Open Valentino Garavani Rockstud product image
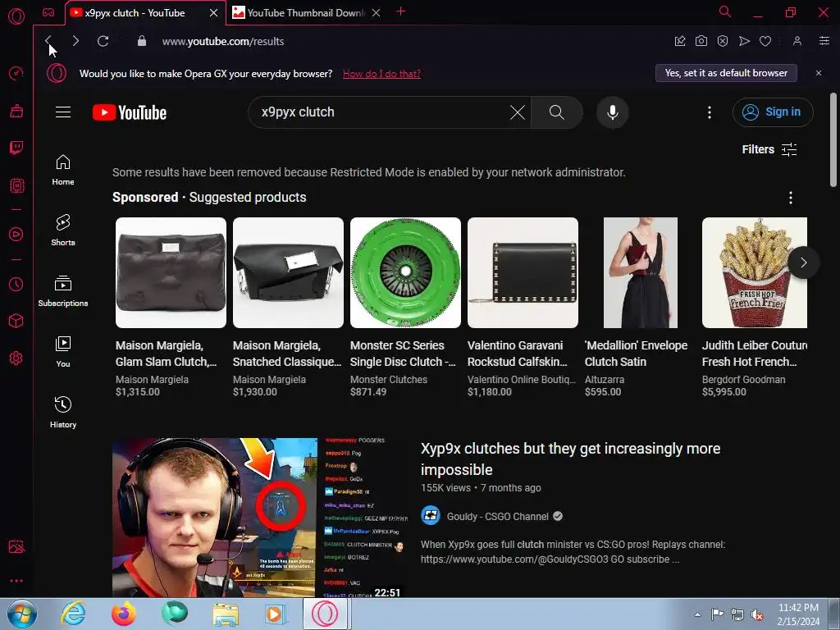 pyautogui.click(x=523, y=272)
